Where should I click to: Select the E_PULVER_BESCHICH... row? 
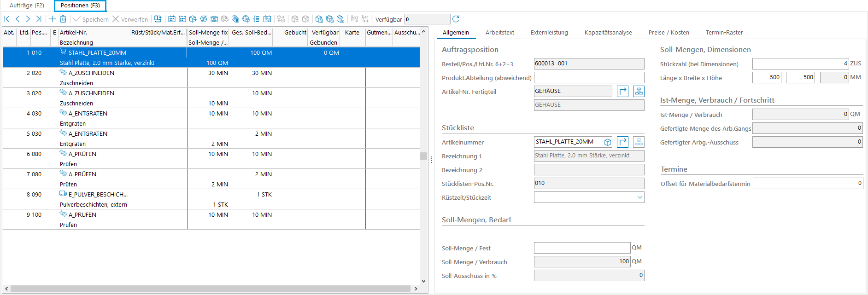[x=98, y=195]
